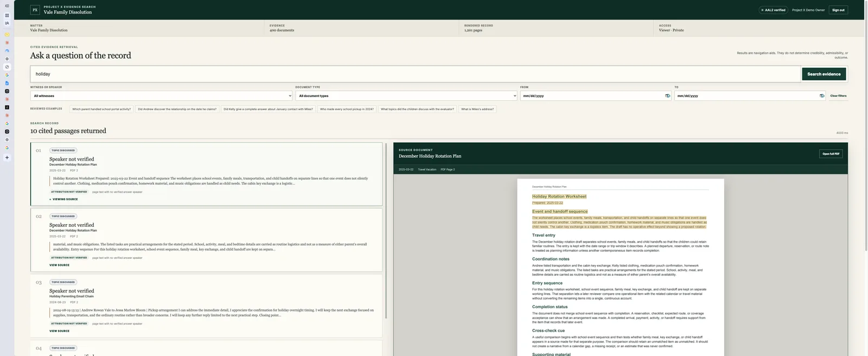The image size is (868, 356).
Task: Select example 'What is Miles's address?'
Action: point(477,109)
